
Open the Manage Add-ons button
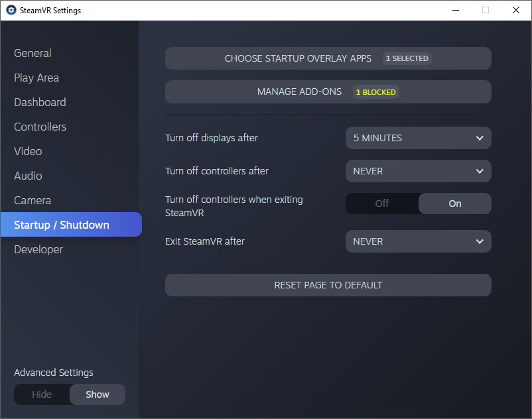[328, 92]
